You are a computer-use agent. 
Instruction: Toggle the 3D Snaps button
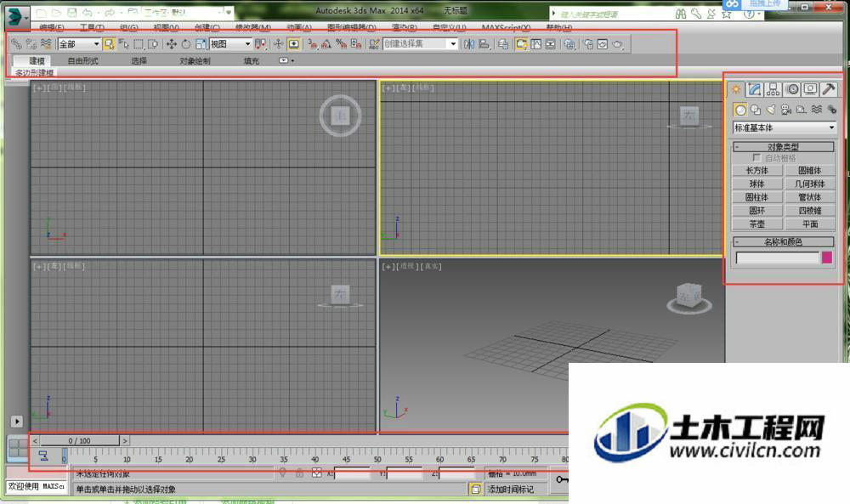point(312,44)
